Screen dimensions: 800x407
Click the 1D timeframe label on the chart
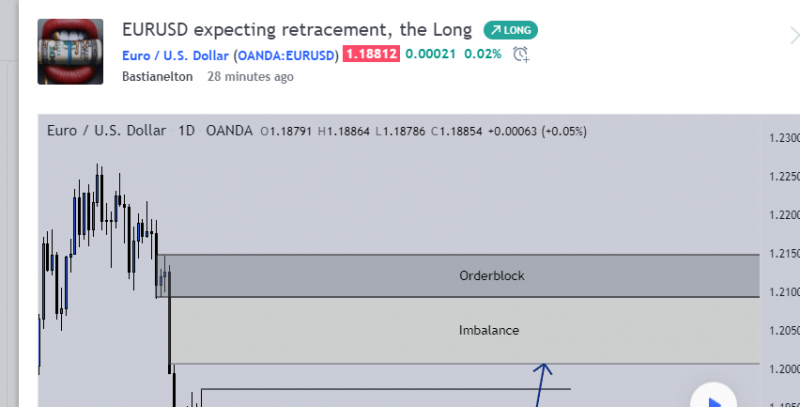pos(186,131)
